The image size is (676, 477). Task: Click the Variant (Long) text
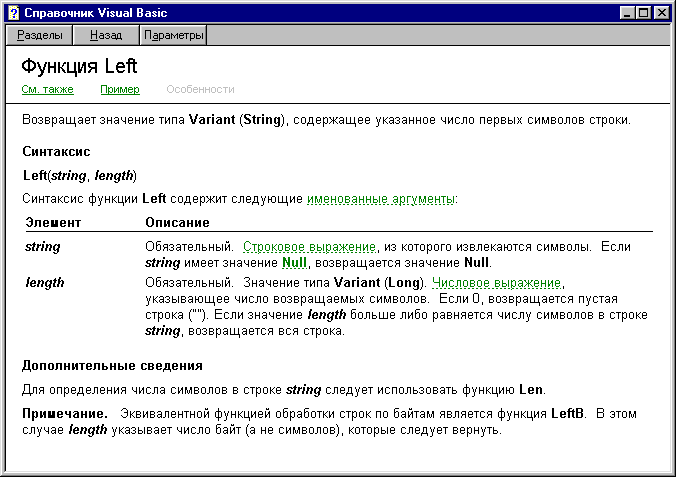pos(378,282)
